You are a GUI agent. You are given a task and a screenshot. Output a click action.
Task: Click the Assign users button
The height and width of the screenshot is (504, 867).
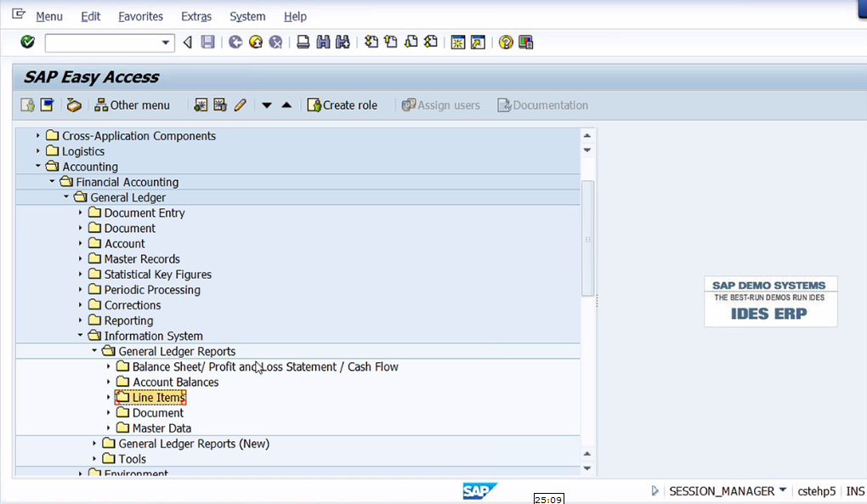click(440, 105)
